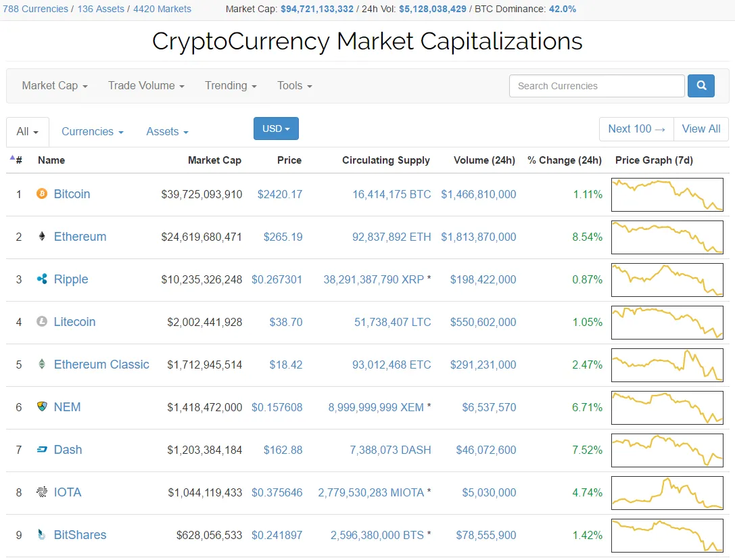Click the IOTA logo icon
This screenshot has width=735, height=560.
pos(42,492)
